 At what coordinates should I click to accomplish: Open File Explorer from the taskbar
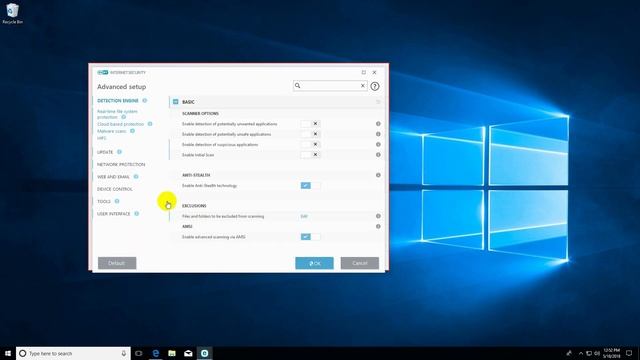pyautogui.click(x=172, y=353)
